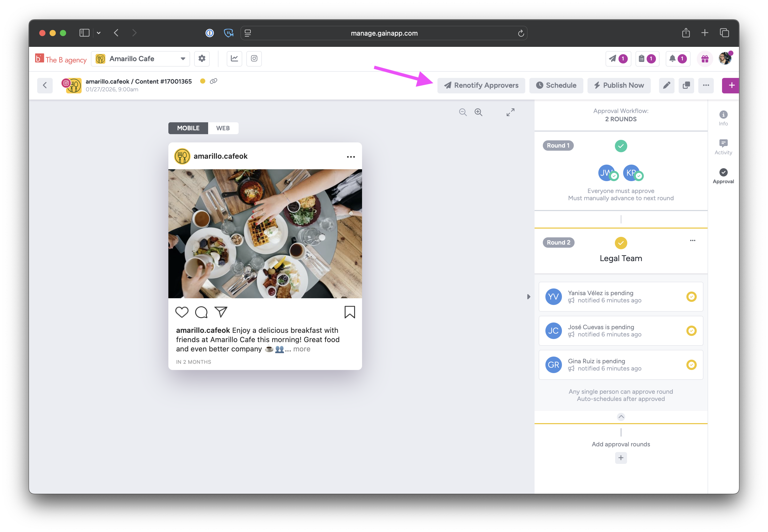
Task: Add a new approval round
Action: pos(621,458)
